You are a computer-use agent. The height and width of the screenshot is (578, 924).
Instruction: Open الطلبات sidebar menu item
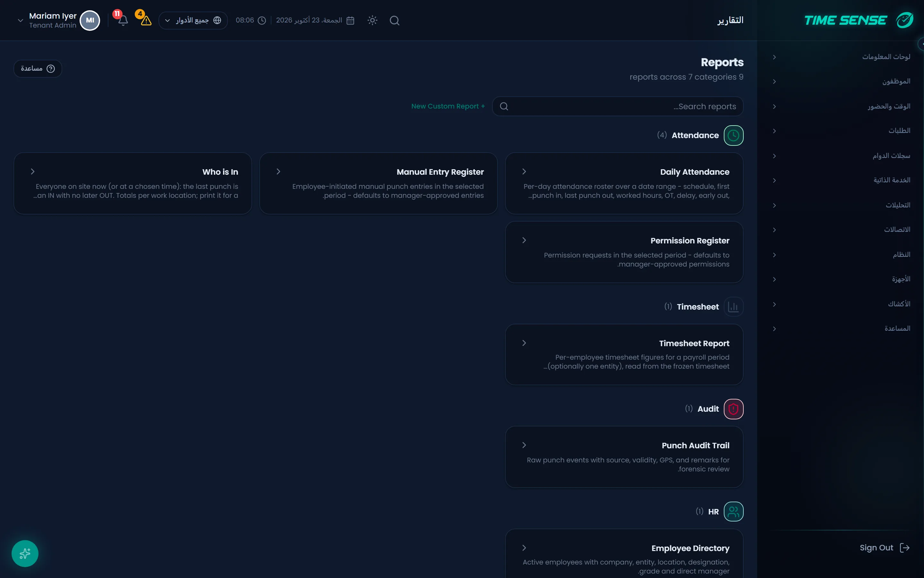click(x=842, y=131)
